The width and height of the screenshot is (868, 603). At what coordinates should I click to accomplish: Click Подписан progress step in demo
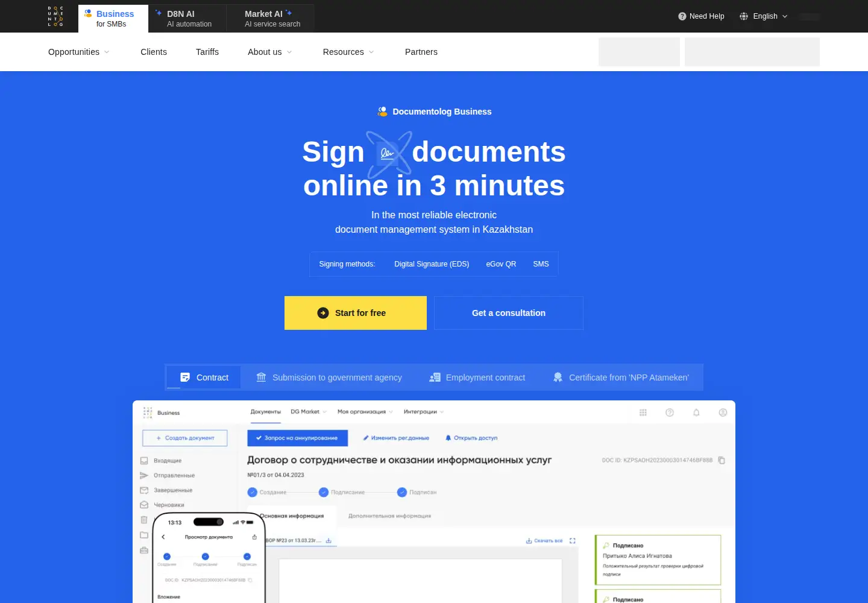click(417, 492)
